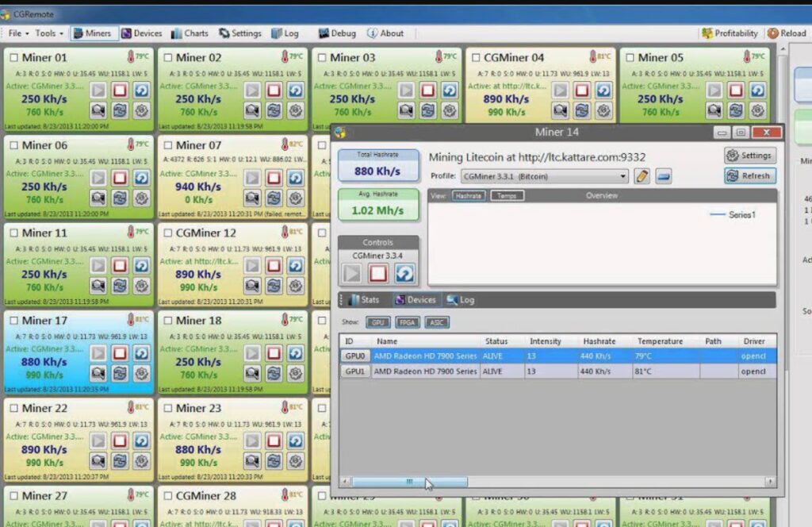Screen dimensions: 812x527
Task: Click play icon on Miner 23
Action: pyautogui.click(x=252, y=440)
